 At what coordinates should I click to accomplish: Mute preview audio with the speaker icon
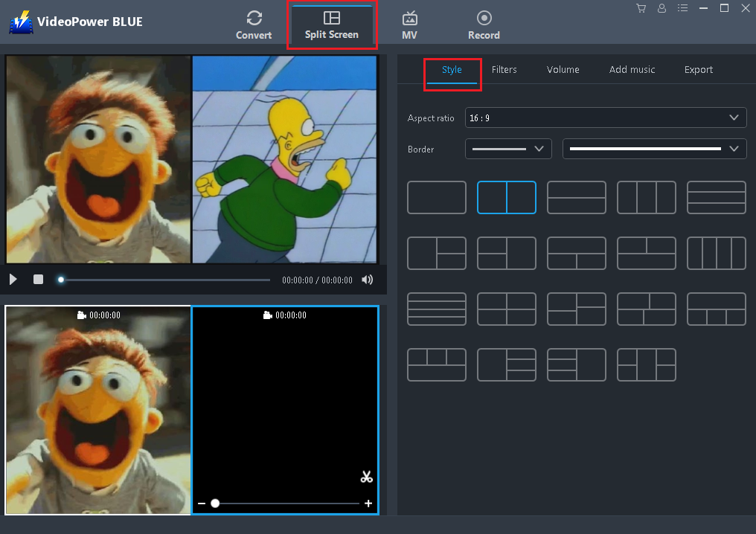(368, 280)
